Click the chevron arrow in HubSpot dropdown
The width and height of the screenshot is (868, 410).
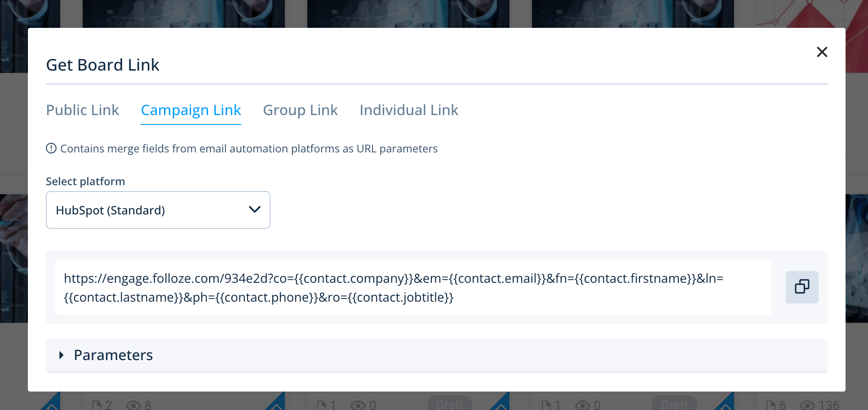click(x=254, y=209)
